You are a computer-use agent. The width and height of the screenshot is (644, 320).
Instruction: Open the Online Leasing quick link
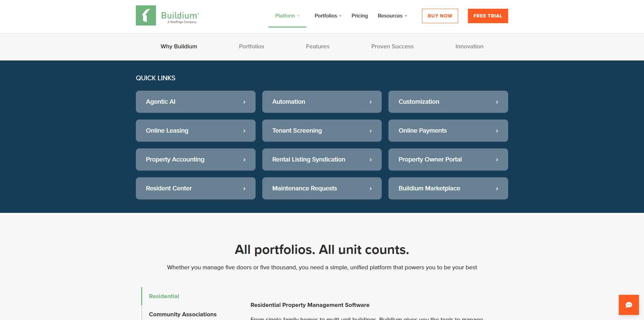(x=196, y=131)
